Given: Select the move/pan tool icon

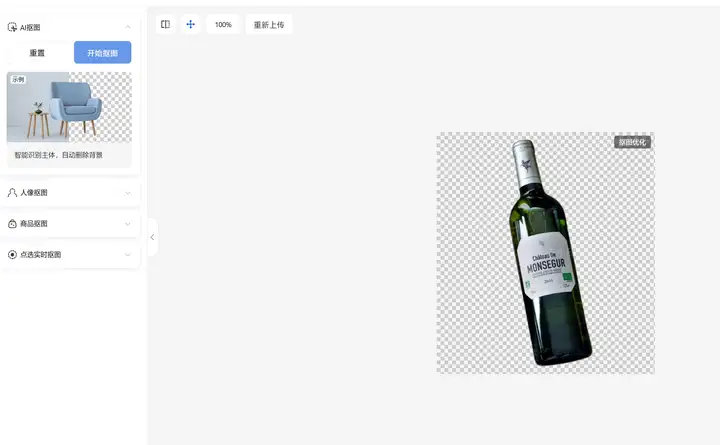Looking at the screenshot, I should (191, 24).
